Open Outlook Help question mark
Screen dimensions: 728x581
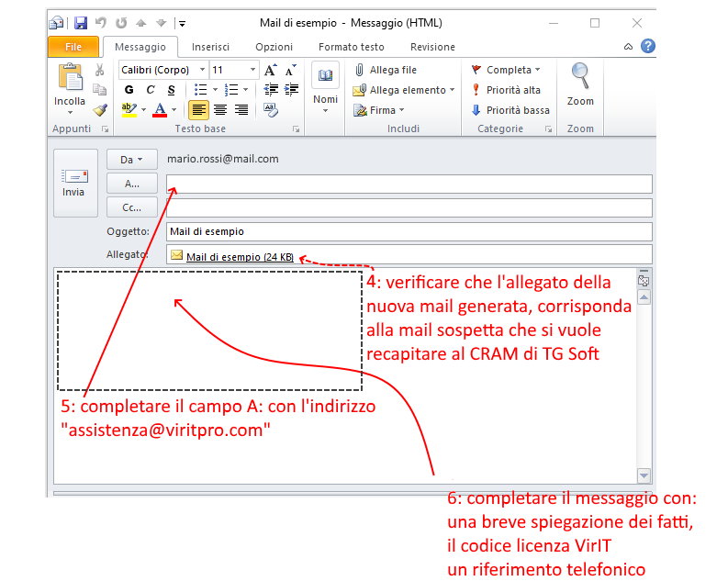[648, 46]
